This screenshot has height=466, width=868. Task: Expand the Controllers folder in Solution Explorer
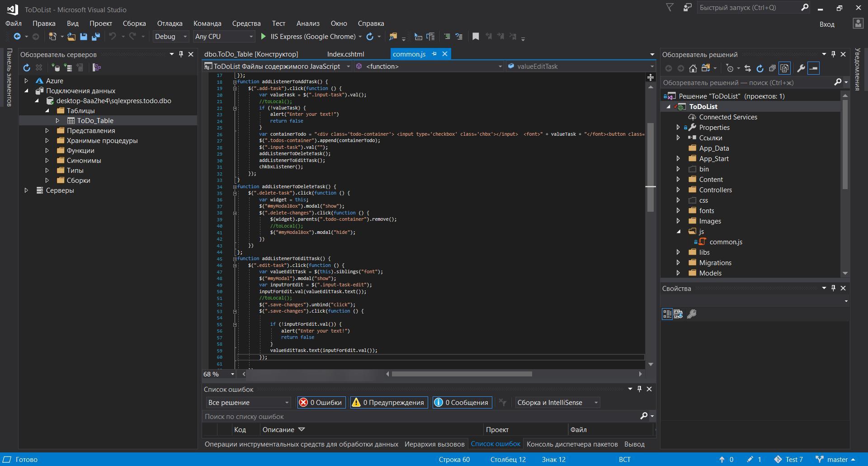678,190
